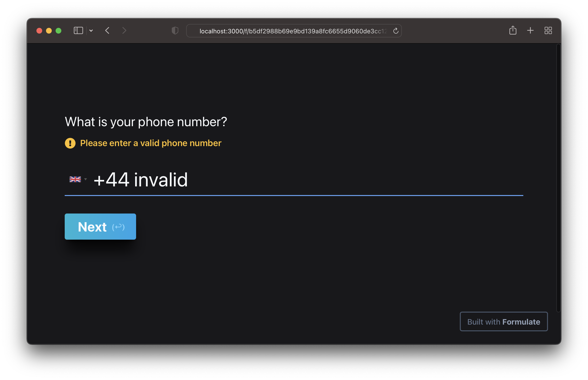This screenshot has width=588, height=380.
Task: Click the privacy report shield icon
Action: [x=175, y=31]
